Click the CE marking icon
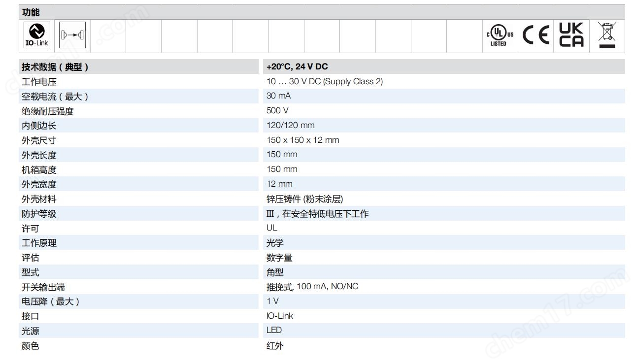The width and height of the screenshot is (636, 364). pyautogui.click(x=536, y=36)
